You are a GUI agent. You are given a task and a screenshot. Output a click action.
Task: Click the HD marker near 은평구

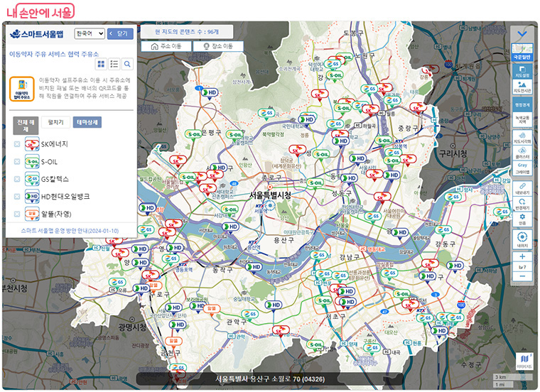(210, 93)
